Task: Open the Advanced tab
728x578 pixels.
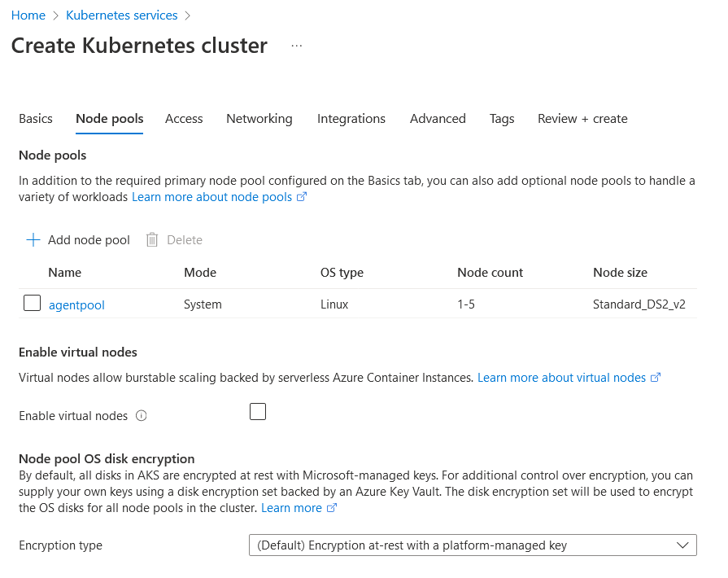Action: tap(438, 119)
